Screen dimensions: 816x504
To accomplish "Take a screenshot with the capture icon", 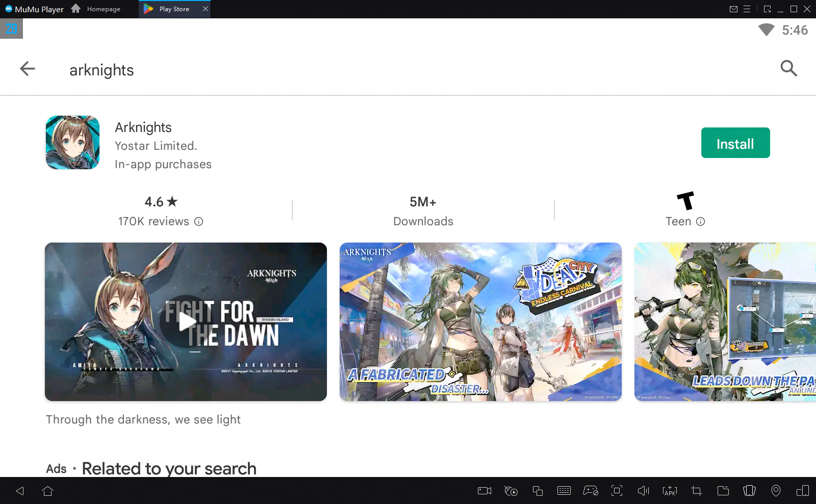I will (x=617, y=491).
